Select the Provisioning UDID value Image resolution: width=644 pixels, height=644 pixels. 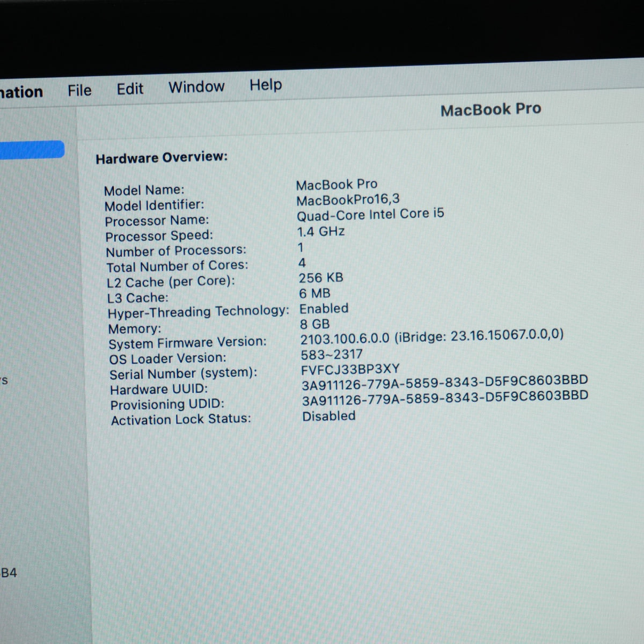[445, 398]
